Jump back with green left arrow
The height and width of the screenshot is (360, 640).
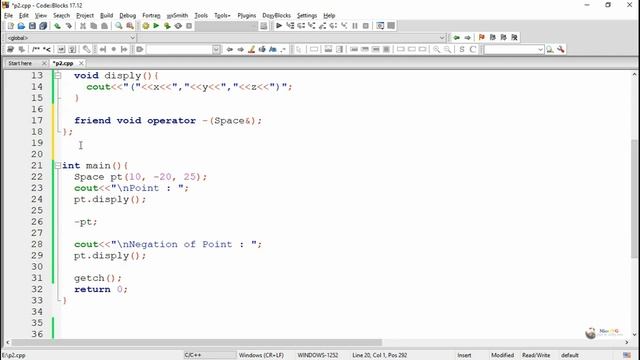point(456,38)
